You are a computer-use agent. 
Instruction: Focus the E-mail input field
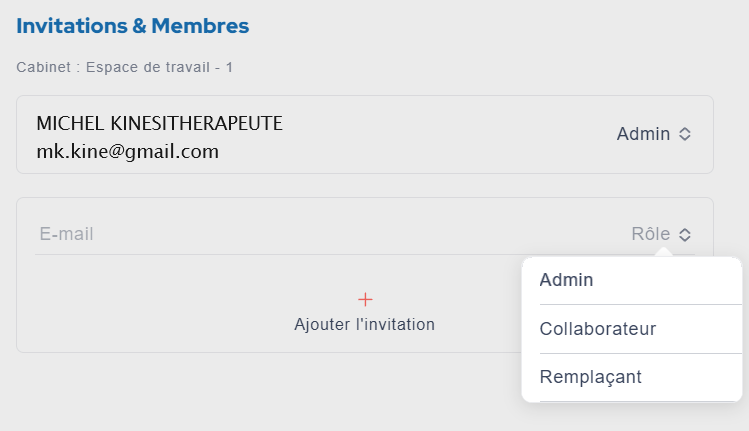(300, 234)
